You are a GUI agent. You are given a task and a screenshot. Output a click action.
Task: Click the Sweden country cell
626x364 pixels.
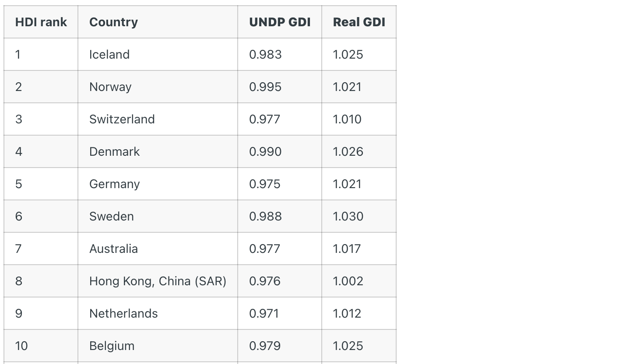(x=158, y=216)
